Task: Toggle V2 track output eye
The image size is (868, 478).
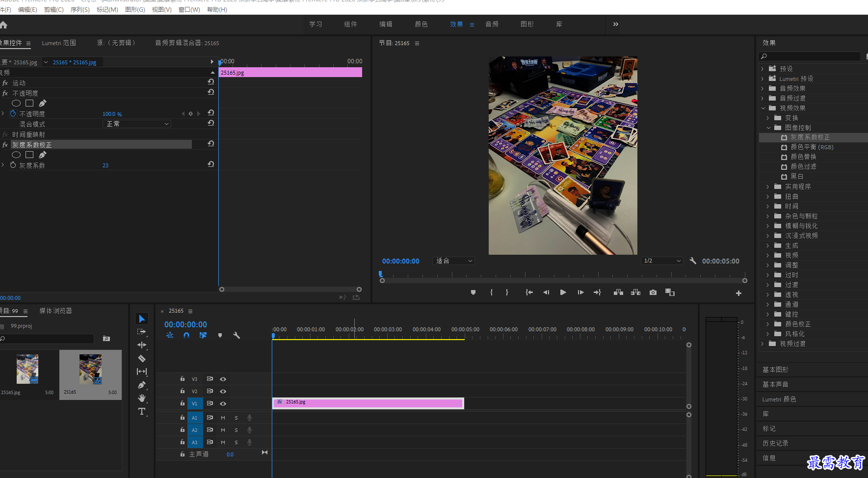Action: pos(223,391)
